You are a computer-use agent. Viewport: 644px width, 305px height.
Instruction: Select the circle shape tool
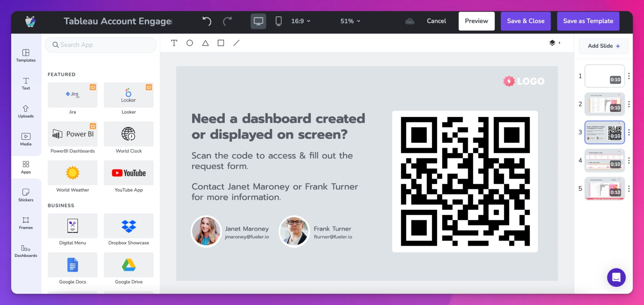(x=190, y=43)
